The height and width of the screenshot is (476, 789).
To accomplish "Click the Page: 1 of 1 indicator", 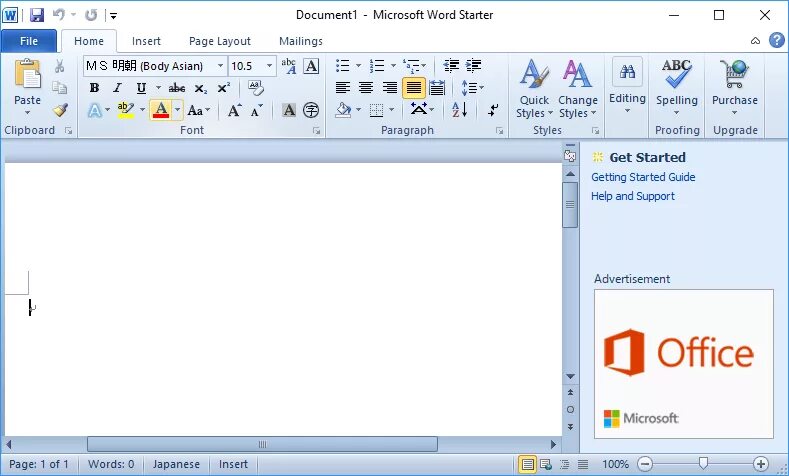I will point(39,464).
